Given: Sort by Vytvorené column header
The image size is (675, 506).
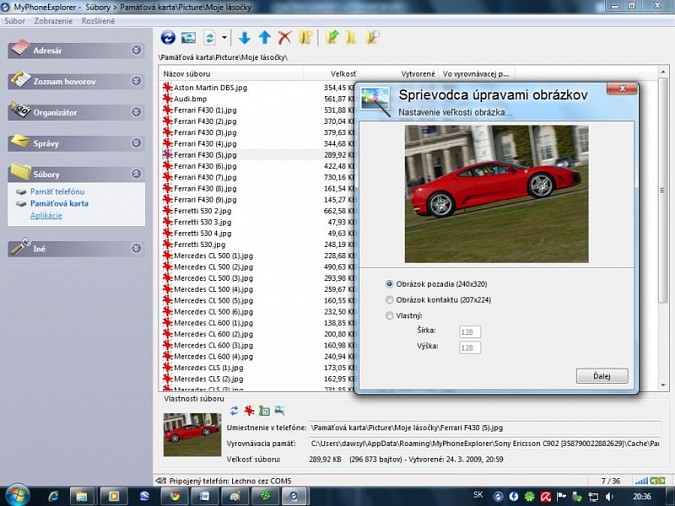Looking at the screenshot, I should [418, 74].
